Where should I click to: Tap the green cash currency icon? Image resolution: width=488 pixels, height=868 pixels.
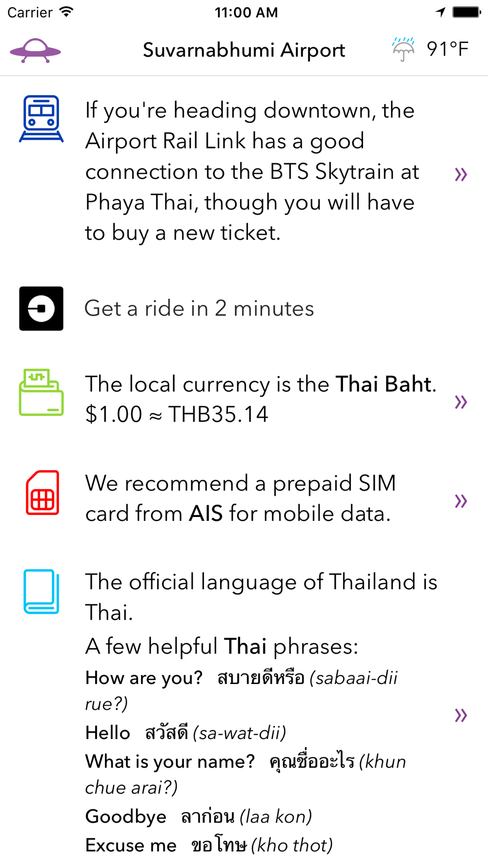[41, 393]
